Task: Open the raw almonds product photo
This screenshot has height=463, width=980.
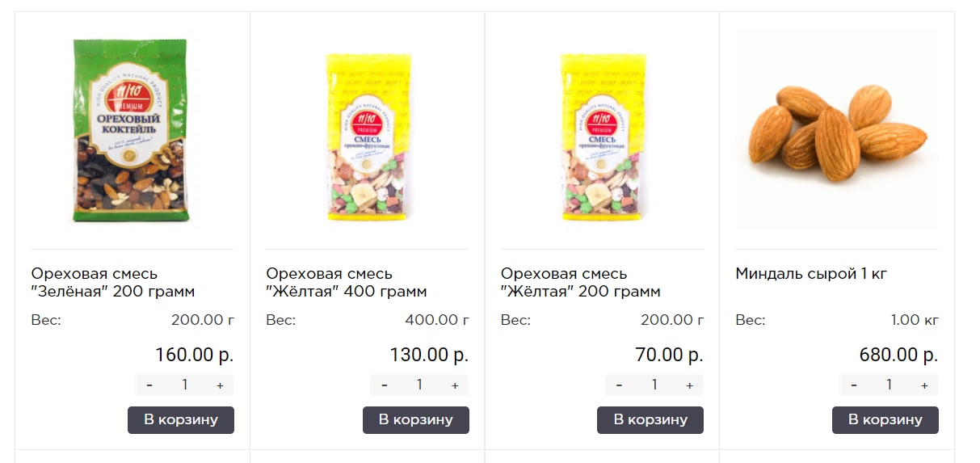Action: coord(837,130)
